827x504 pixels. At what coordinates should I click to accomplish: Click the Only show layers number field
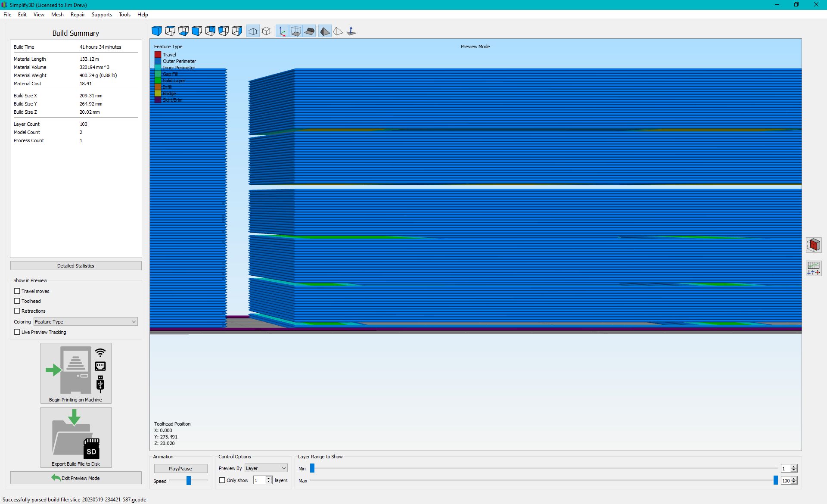[259, 480]
